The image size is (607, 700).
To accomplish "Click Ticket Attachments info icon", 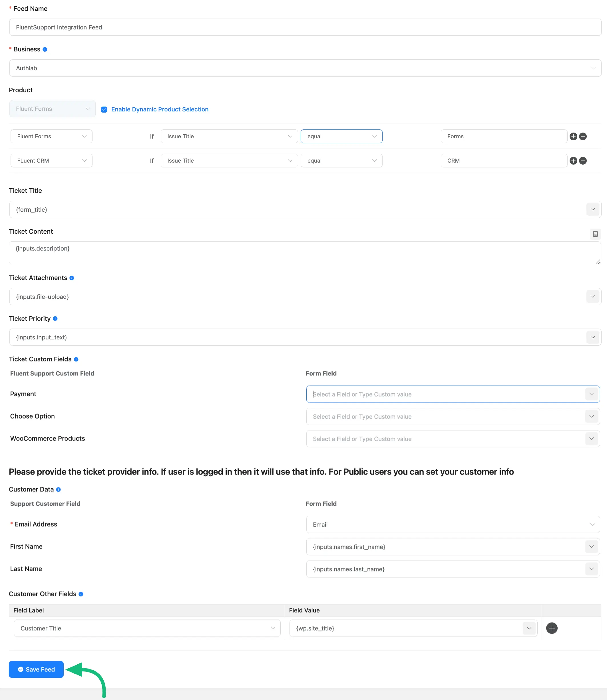I will tap(71, 278).
